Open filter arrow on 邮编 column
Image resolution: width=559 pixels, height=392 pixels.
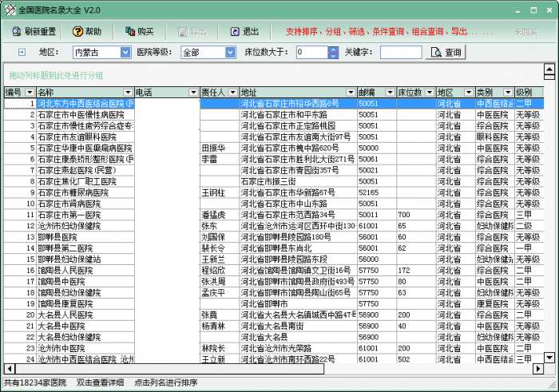(390, 93)
